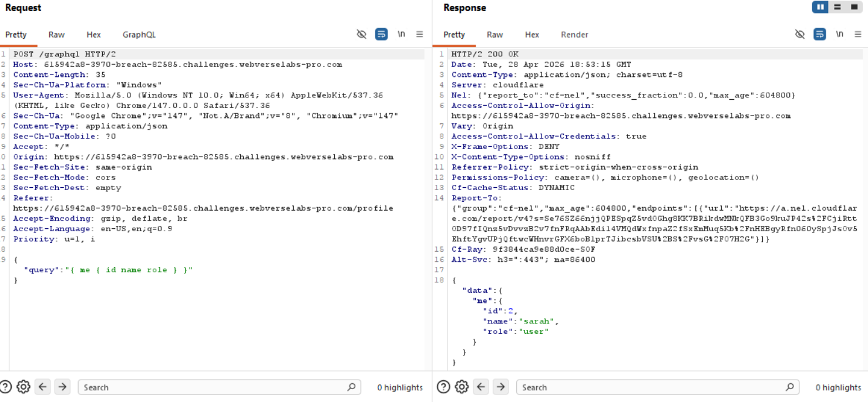The image size is (868, 402).
Task: Click the 'Accept: */*' header
Action: click(41, 147)
